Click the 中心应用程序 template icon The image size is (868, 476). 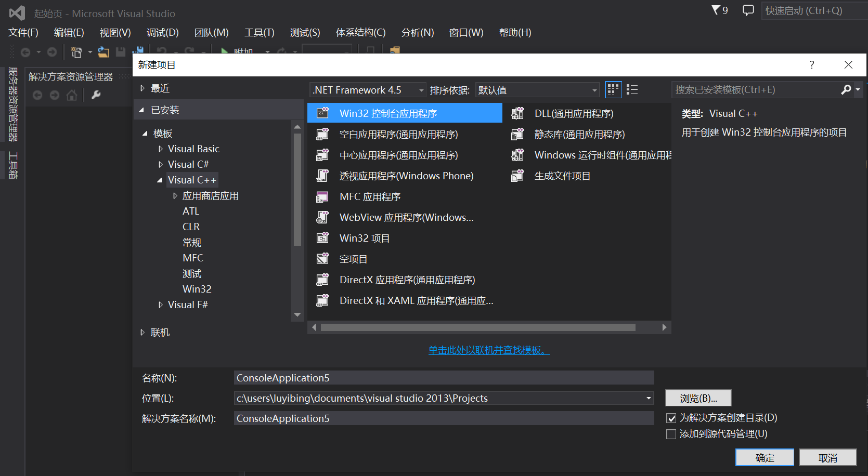click(323, 155)
